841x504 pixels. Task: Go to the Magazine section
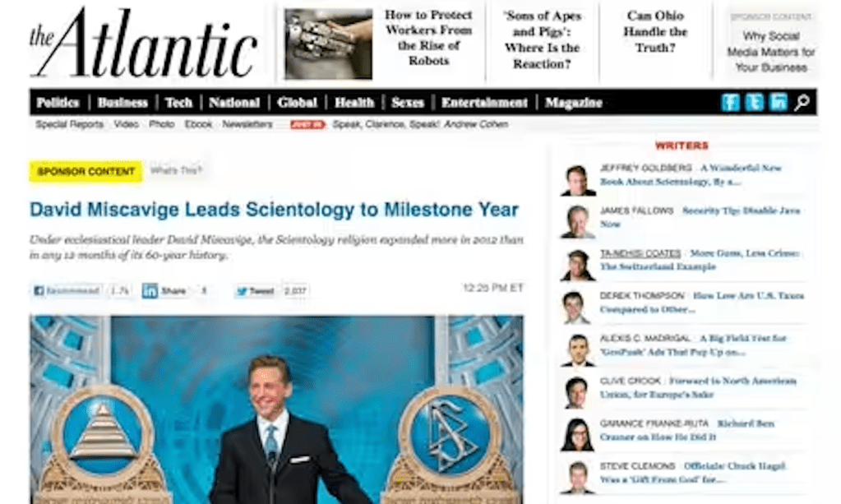pyautogui.click(x=573, y=103)
